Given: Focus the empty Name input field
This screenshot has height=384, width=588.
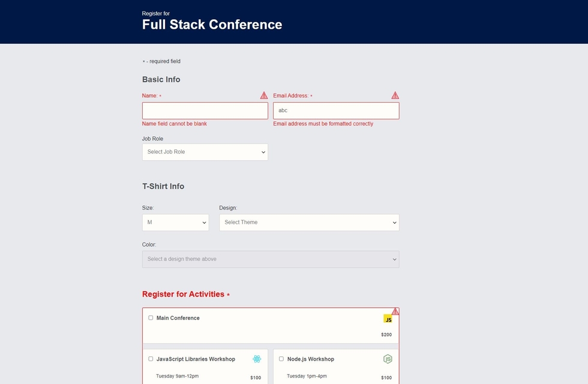Looking at the screenshot, I should click(205, 110).
